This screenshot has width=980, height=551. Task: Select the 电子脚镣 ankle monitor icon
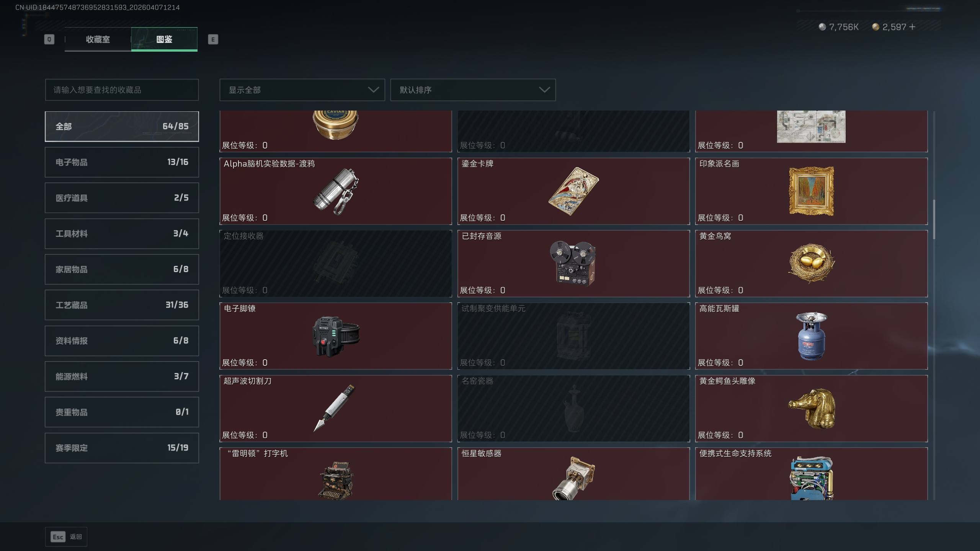(336, 336)
